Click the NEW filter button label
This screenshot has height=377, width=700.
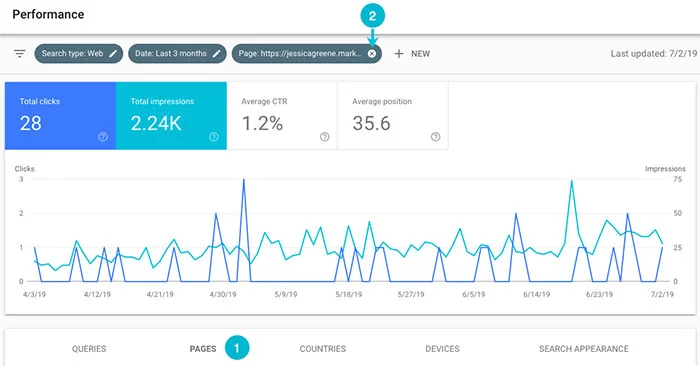pyautogui.click(x=421, y=54)
